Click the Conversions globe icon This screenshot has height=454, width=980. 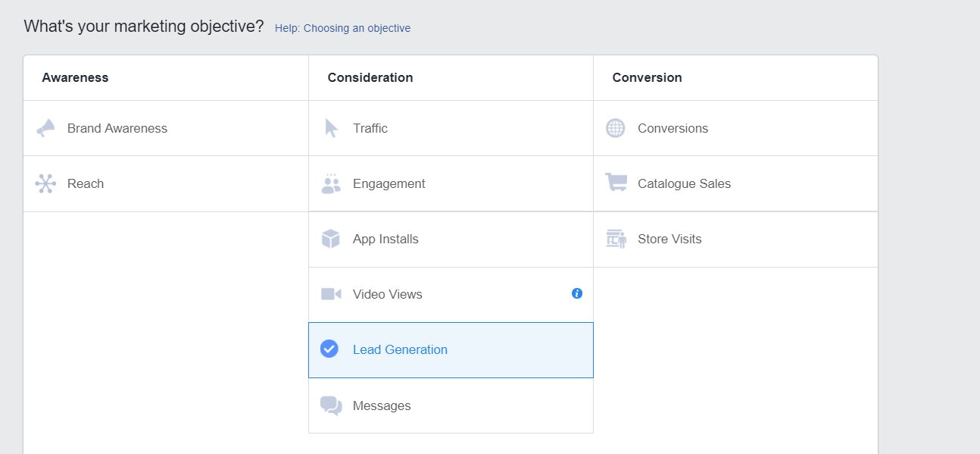pyautogui.click(x=616, y=128)
